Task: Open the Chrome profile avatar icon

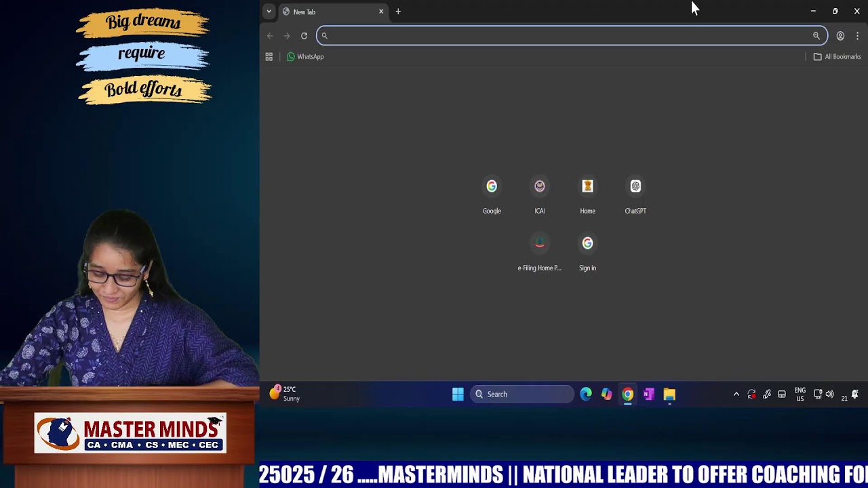Action: coord(840,36)
